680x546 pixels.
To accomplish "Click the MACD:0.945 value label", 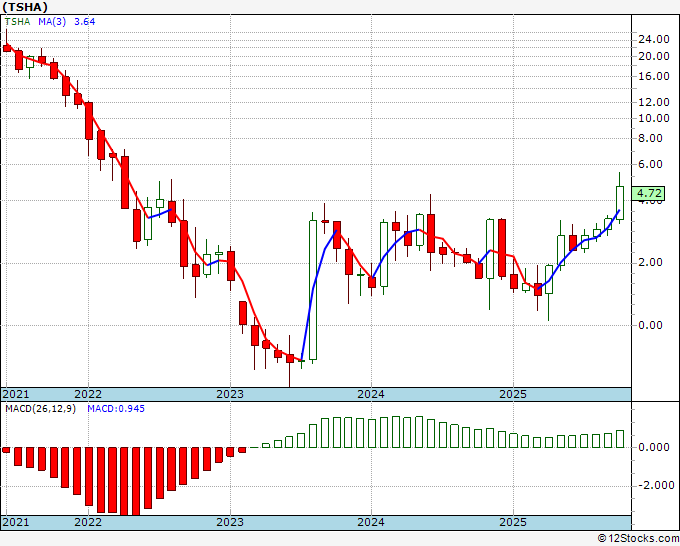I will (116, 409).
